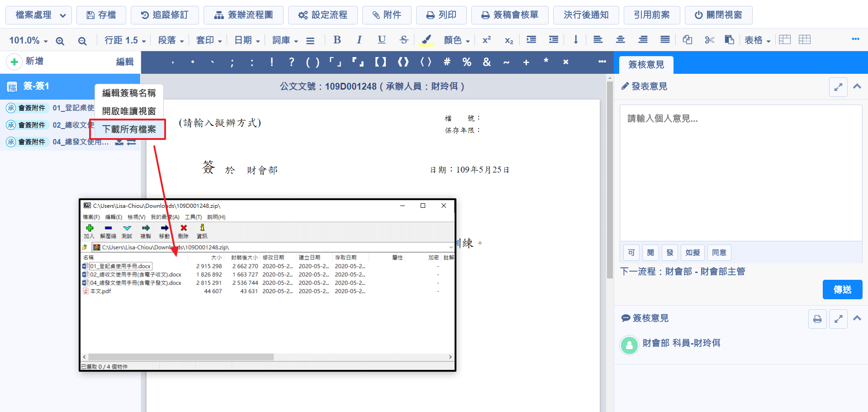The image size is (868, 412).
Task: Apply superscript formatting
Action: coord(487,40)
